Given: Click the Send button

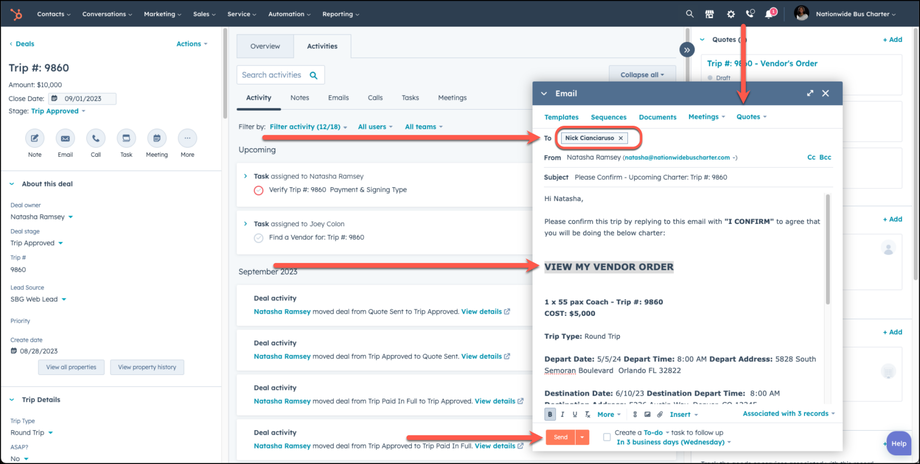Looking at the screenshot, I should 560,437.
